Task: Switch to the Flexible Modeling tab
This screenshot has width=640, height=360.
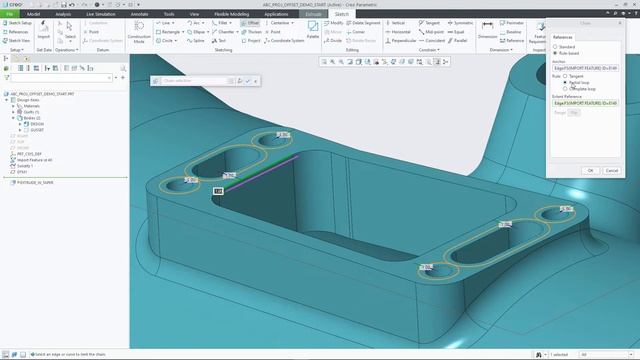Action: coord(231,14)
